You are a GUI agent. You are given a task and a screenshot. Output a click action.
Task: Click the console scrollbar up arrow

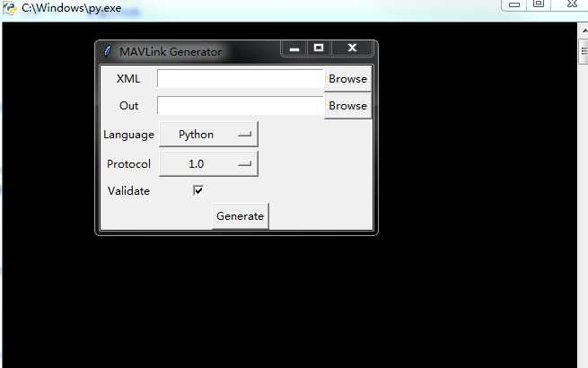pos(584,31)
